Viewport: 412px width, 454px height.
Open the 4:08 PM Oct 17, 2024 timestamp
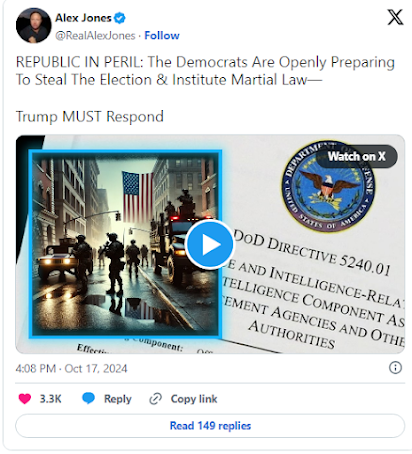coord(71,369)
